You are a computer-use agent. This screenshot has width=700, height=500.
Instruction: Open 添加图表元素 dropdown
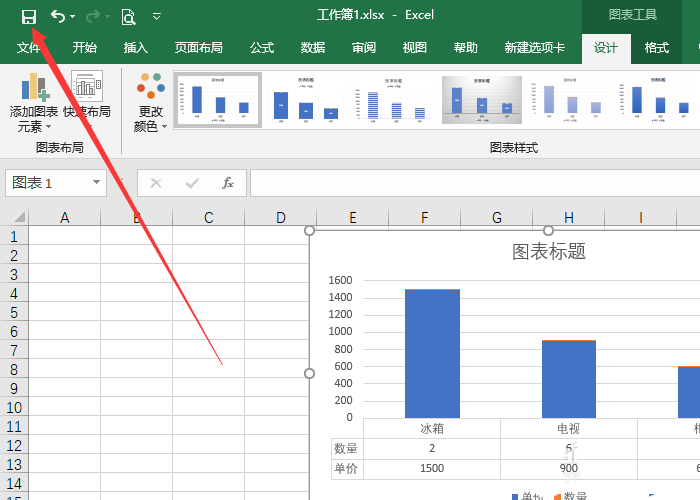(34, 103)
